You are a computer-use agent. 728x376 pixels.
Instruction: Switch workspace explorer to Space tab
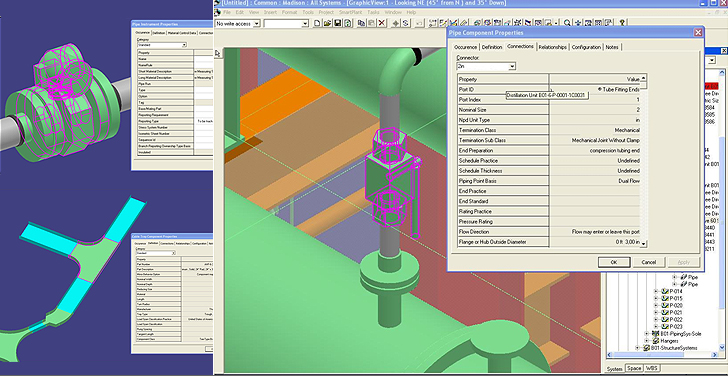point(634,368)
